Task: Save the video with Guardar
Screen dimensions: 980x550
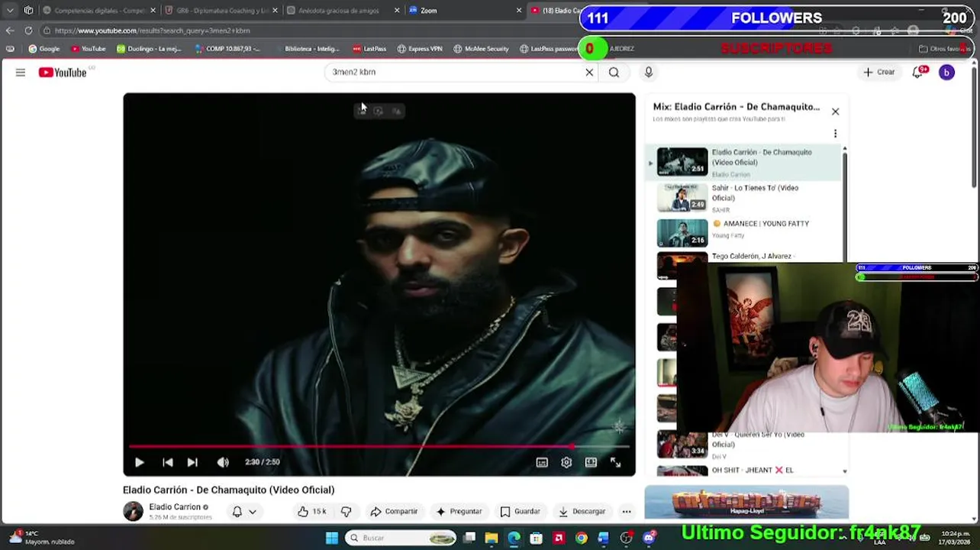Action: click(520, 512)
